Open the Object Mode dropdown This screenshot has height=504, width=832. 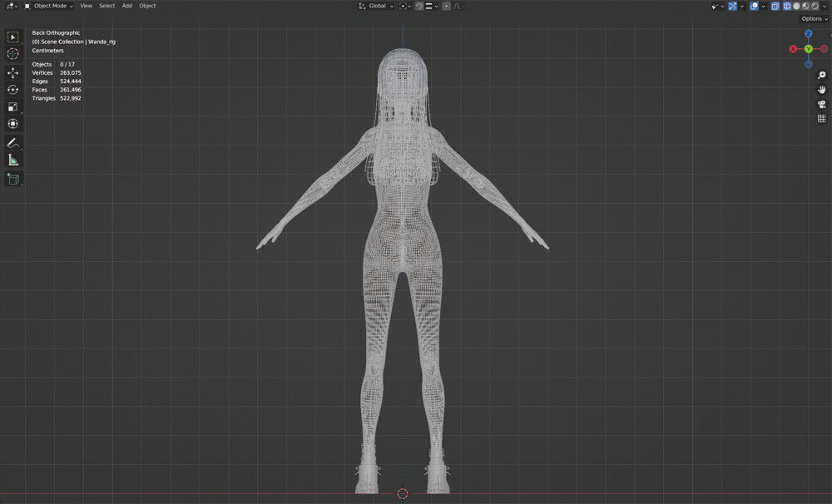coord(48,6)
